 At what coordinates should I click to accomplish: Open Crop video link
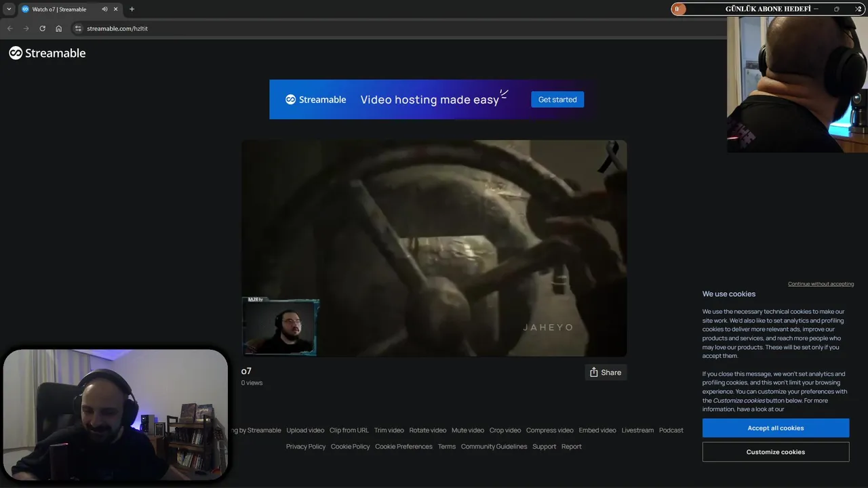pos(505,430)
